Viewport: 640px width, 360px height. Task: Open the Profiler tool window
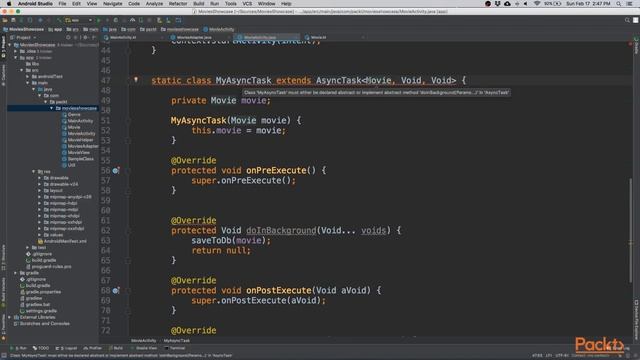pos(93,348)
